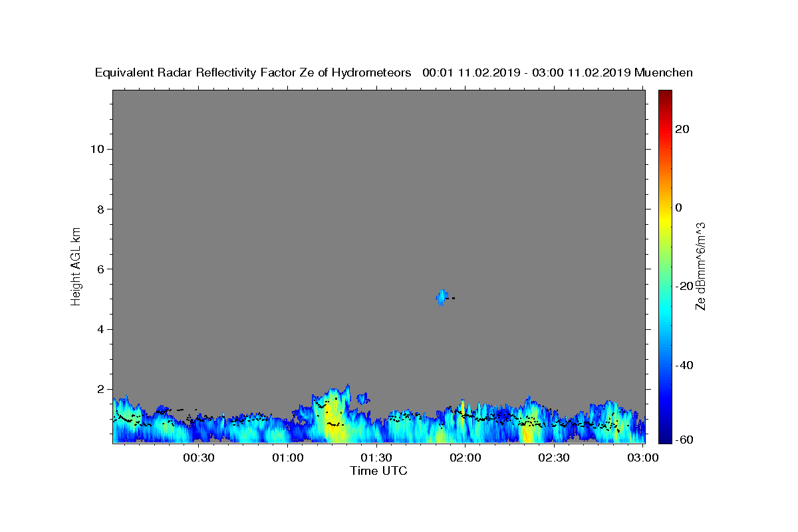798x532 pixels.
Task: Click the 02:30 time tick label
Action: (554, 458)
